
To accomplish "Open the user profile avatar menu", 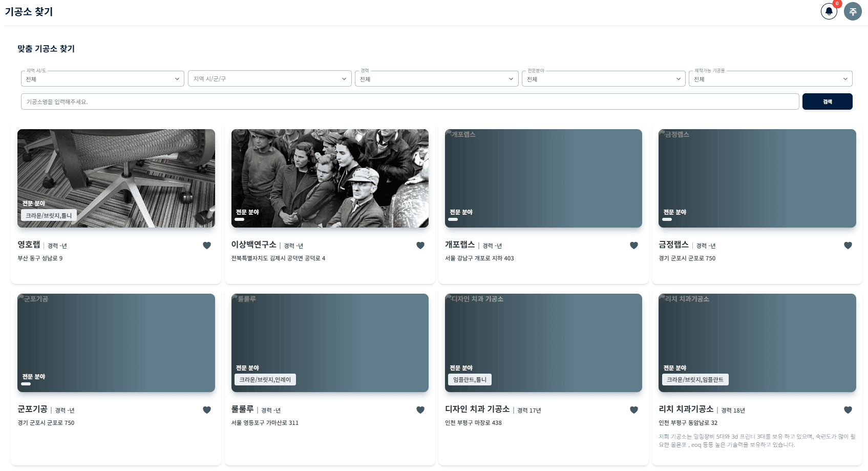I will click(853, 11).
